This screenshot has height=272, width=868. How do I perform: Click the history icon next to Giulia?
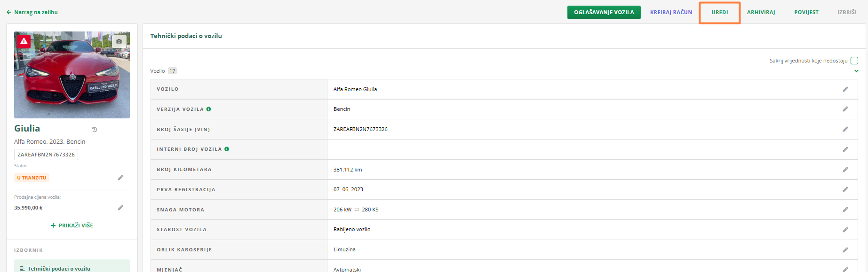pyautogui.click(x=95, y=129)
